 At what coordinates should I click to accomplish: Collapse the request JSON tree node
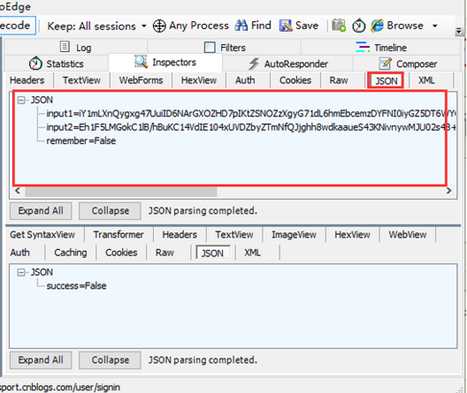click(21, 100)
